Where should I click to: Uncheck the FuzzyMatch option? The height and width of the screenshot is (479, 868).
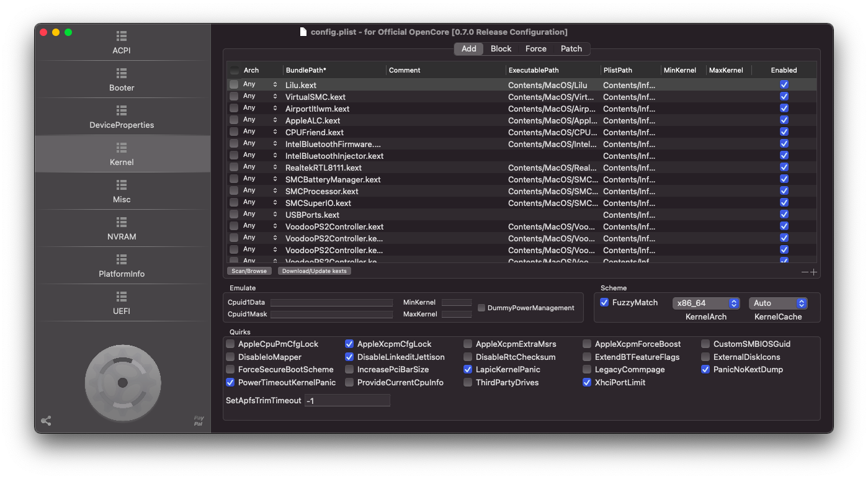tap(604, 302)
